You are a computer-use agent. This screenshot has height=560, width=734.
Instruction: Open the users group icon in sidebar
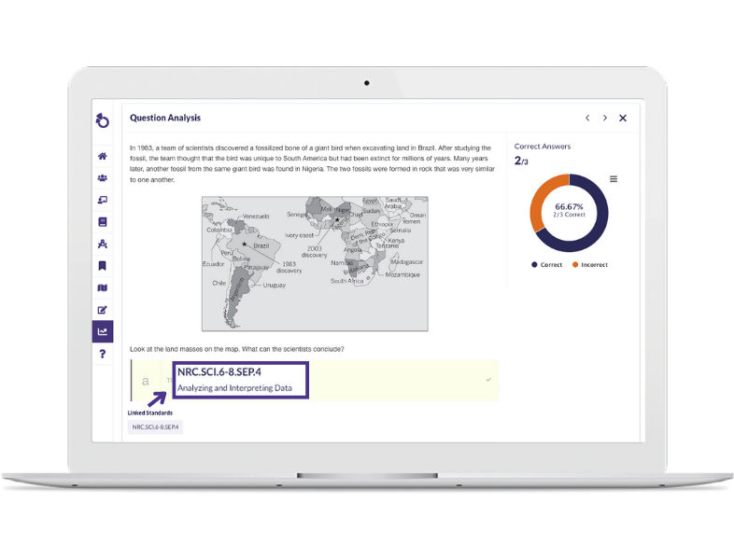[x=103, y=178]
